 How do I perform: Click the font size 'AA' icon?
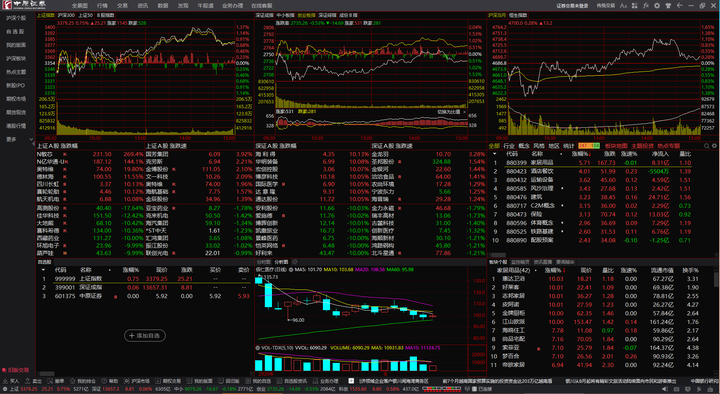point(623,6)
